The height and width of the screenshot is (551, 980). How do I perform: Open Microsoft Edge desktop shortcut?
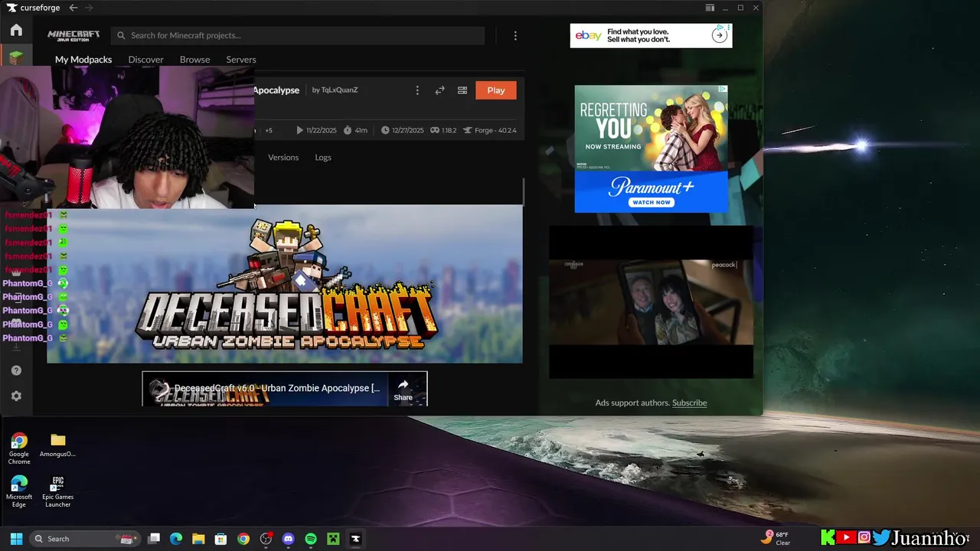pos(19,491)
